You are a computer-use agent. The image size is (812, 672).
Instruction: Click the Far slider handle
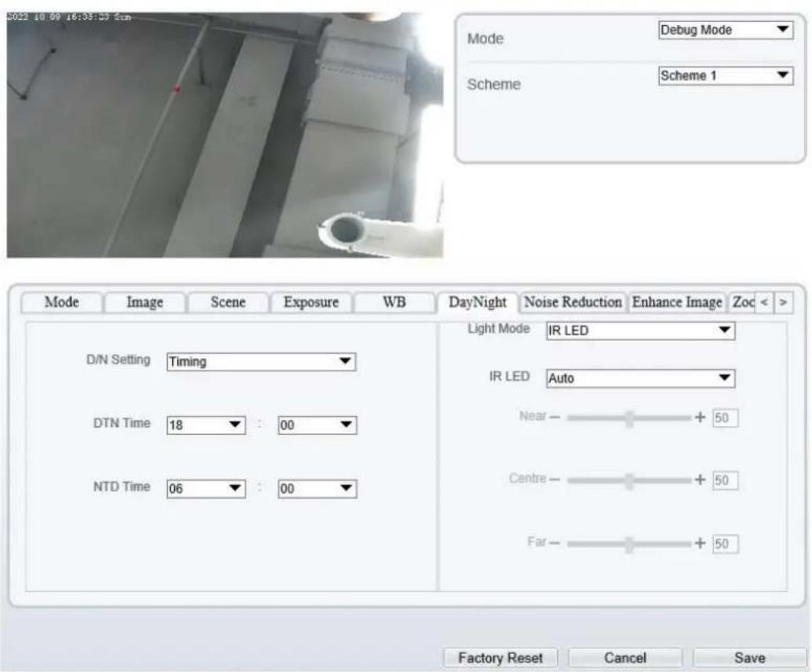[629, 544]
